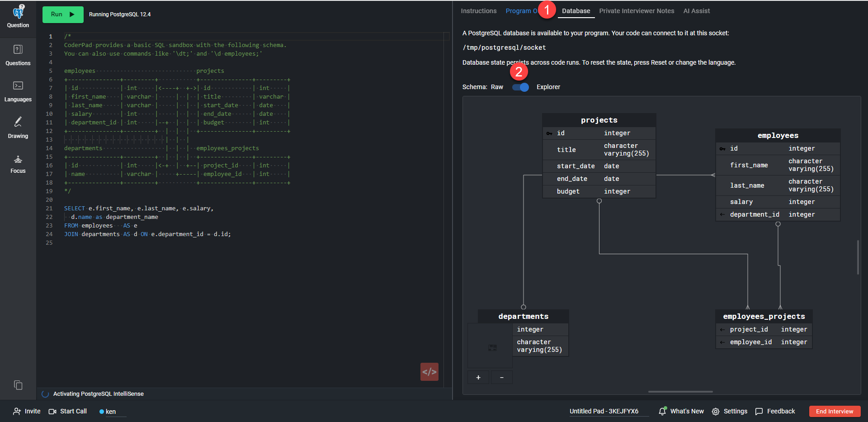Click the horizontal scrollbar under schema diagram
868x422 pixels.
(680, 392)
